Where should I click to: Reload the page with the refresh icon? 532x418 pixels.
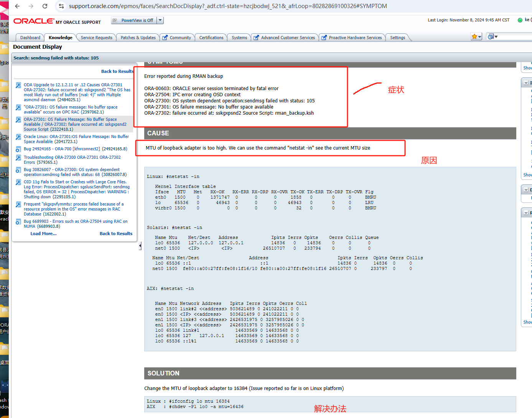[x=45, y=6]
